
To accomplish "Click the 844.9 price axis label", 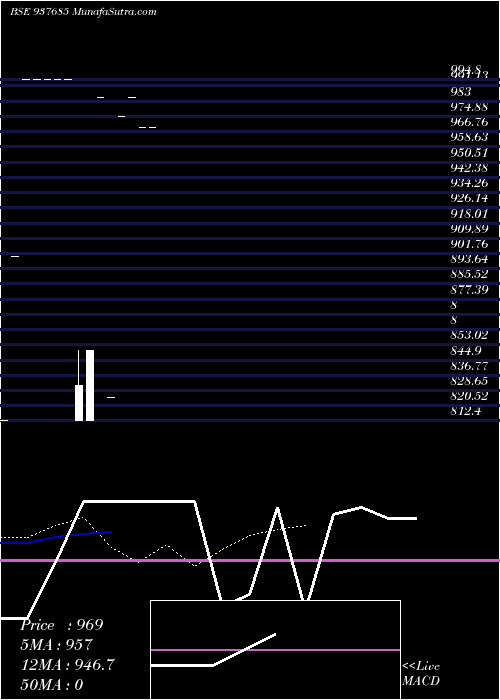I will (466, 351).
